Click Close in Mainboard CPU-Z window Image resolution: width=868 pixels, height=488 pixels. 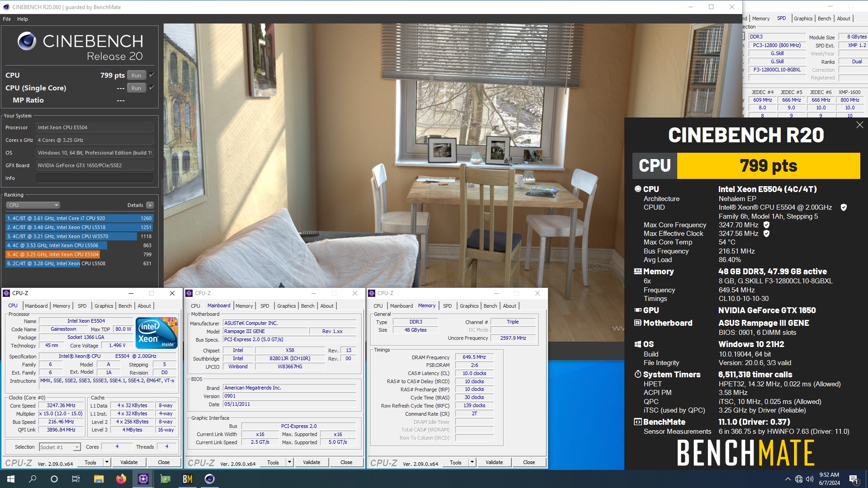pos(346,462)
